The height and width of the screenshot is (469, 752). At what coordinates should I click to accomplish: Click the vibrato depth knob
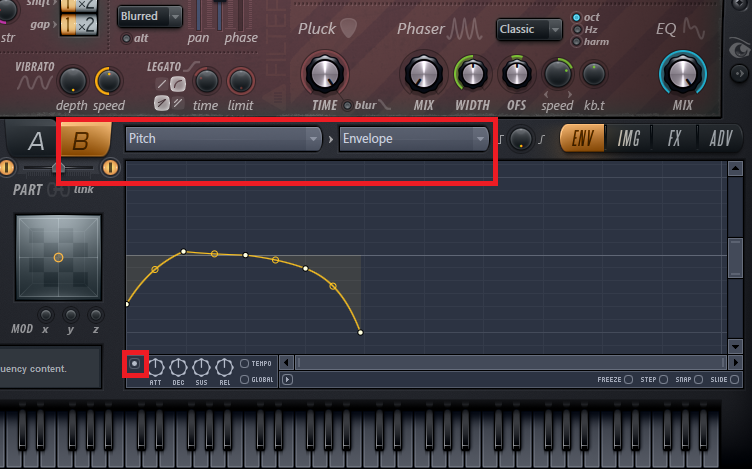pos(72,81)
